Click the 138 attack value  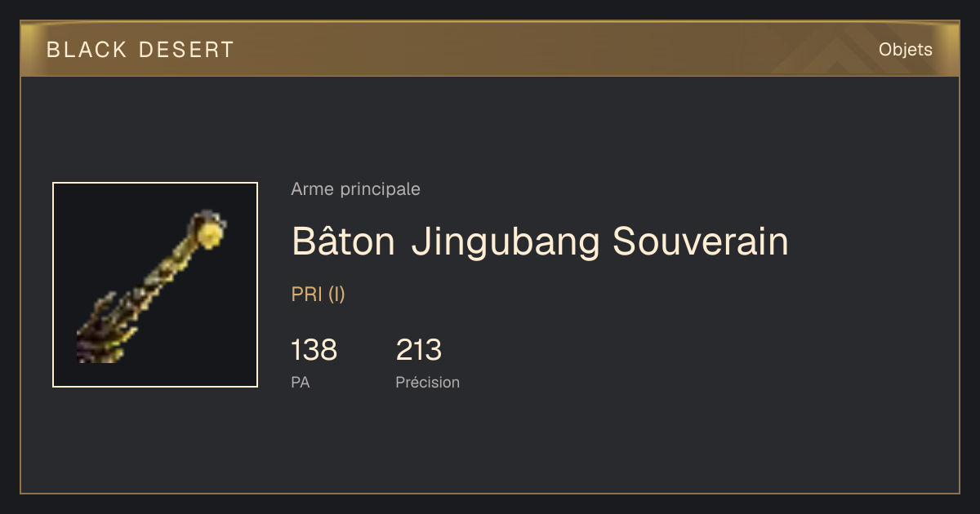pos(314,350)
